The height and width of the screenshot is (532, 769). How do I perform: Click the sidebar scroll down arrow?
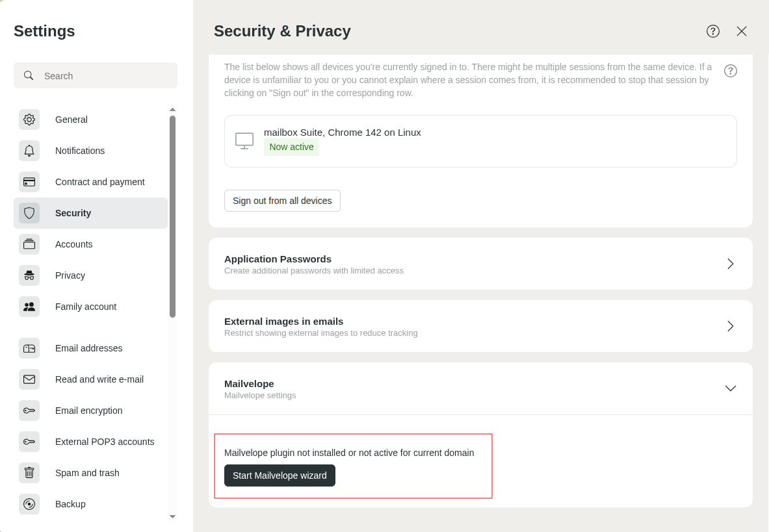point(172,517)
